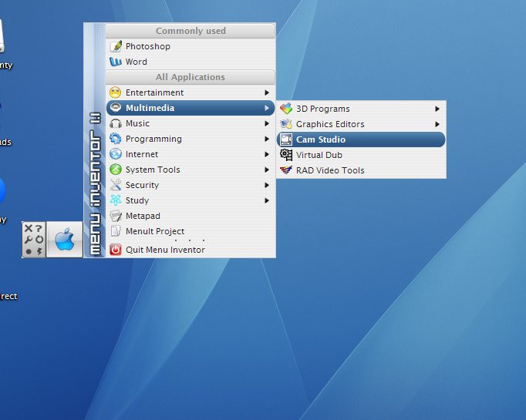Open RAD Video Tools icon
The height and width of the screenshot is (420, 526).
click(x=286, y=170)
